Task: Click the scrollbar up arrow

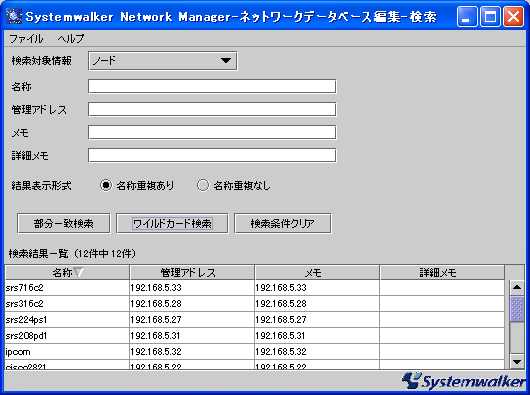Action: (517, 287)
